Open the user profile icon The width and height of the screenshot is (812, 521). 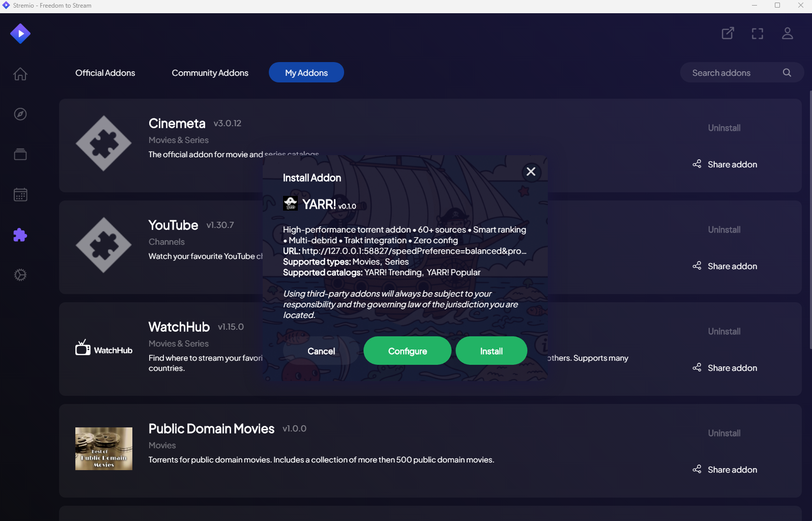pyautogui.click(x=788, y=34)
